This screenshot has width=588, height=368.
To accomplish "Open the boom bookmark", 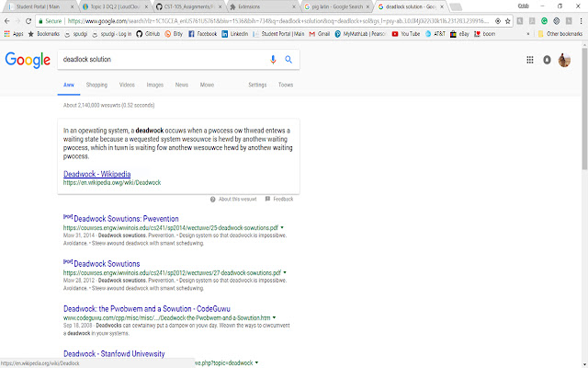I will click(x=484, y=34).
